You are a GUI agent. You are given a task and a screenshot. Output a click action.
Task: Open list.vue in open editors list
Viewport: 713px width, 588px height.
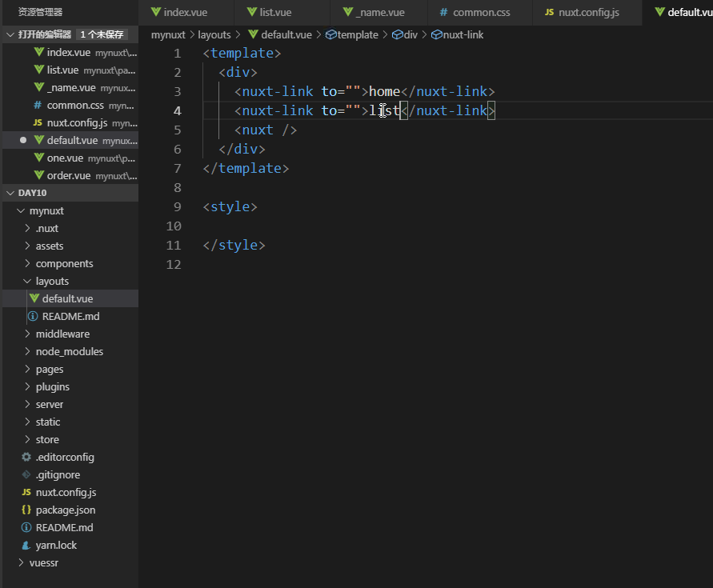coord(70,70)
